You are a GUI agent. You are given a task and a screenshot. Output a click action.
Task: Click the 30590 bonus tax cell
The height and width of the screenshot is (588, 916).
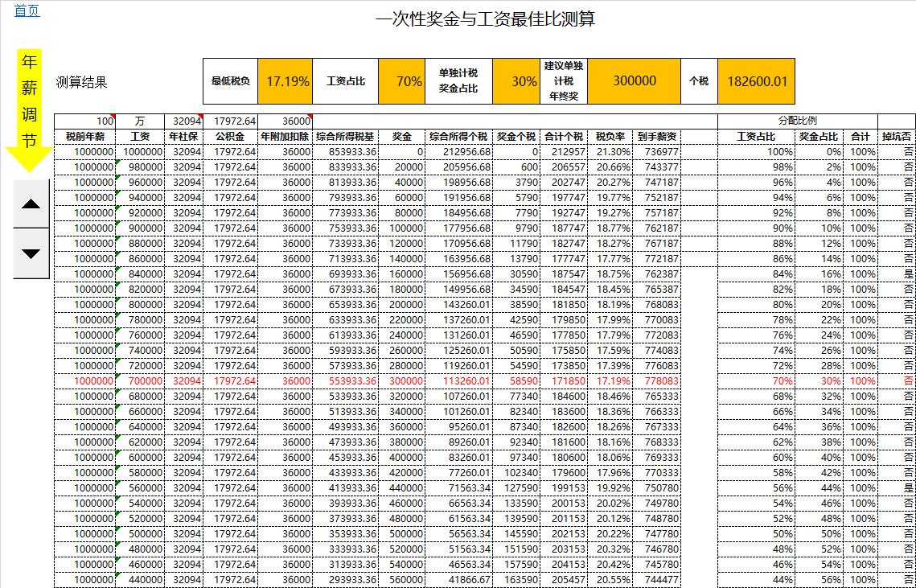(x=516, y=274)
